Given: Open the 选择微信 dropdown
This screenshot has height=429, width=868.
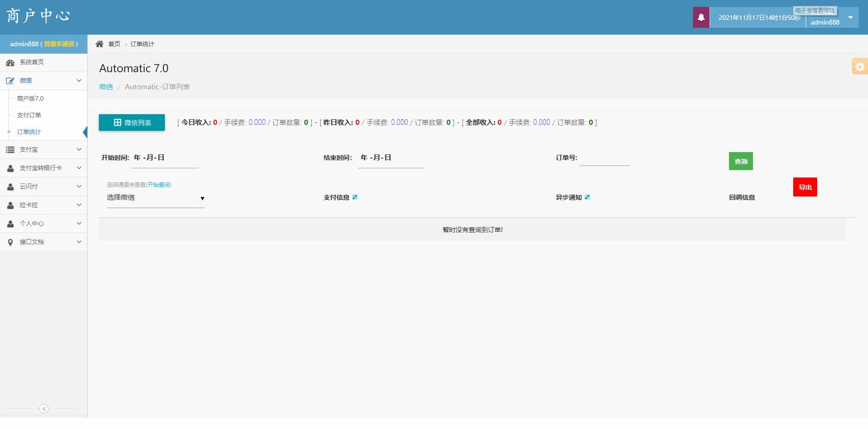Looking at the screenshot, I should click(156, 198).
